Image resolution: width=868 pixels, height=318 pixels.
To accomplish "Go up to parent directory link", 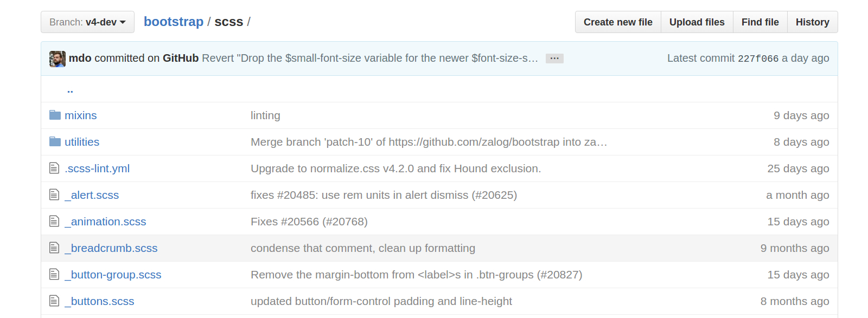I will coord(70,89).
